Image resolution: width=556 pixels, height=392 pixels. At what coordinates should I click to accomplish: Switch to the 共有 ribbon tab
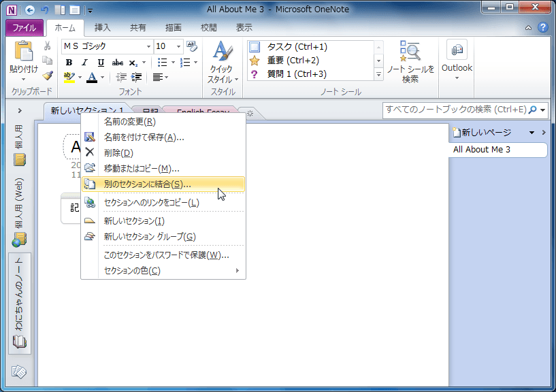point(138,28)
